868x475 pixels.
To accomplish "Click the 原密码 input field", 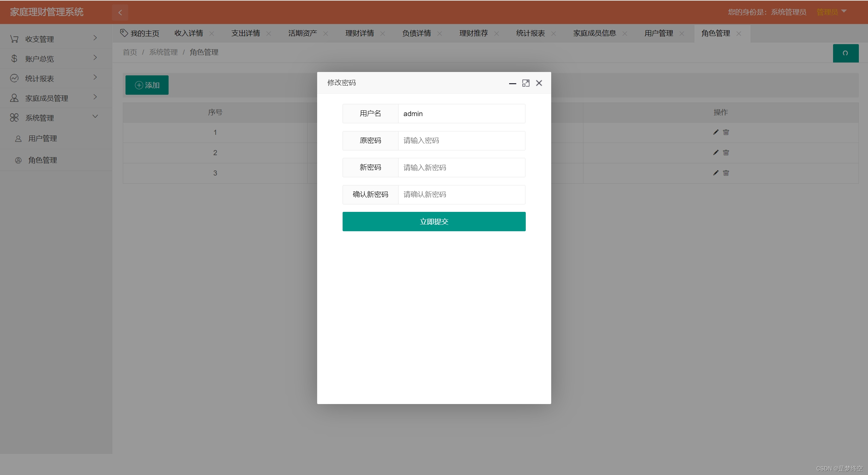I will point(462,141).
